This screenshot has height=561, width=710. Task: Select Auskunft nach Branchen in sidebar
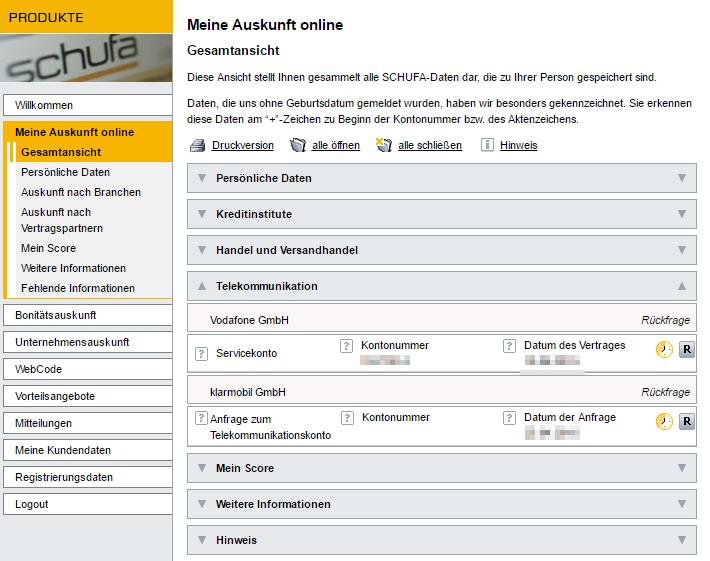(81, 192)
